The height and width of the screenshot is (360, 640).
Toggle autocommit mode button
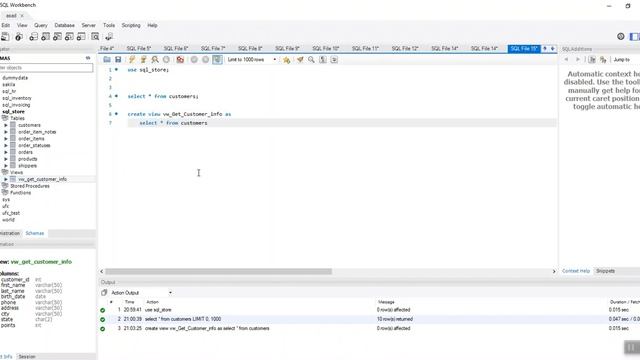(x=217, y=60)
